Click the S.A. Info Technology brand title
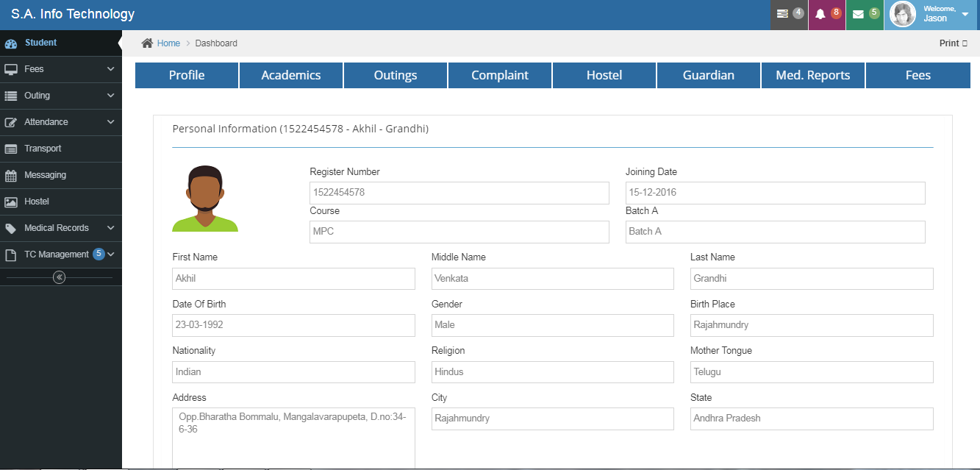 [73, 14]
